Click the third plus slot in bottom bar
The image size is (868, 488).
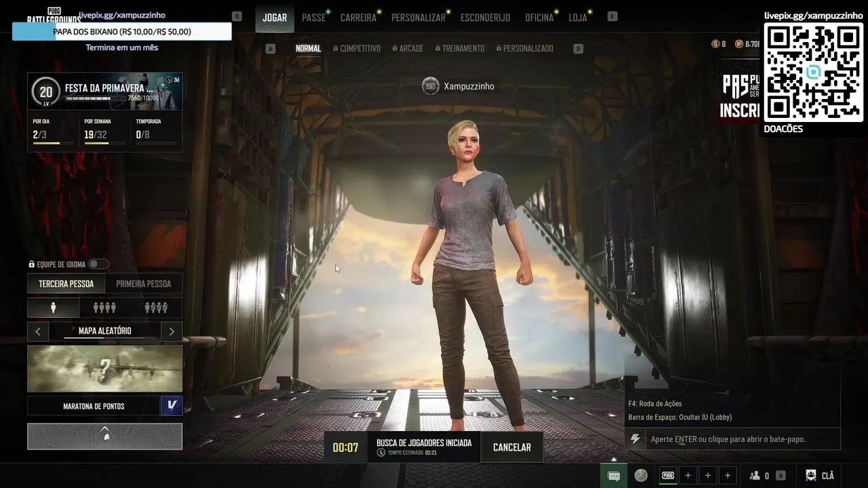[x=728, y=476]
